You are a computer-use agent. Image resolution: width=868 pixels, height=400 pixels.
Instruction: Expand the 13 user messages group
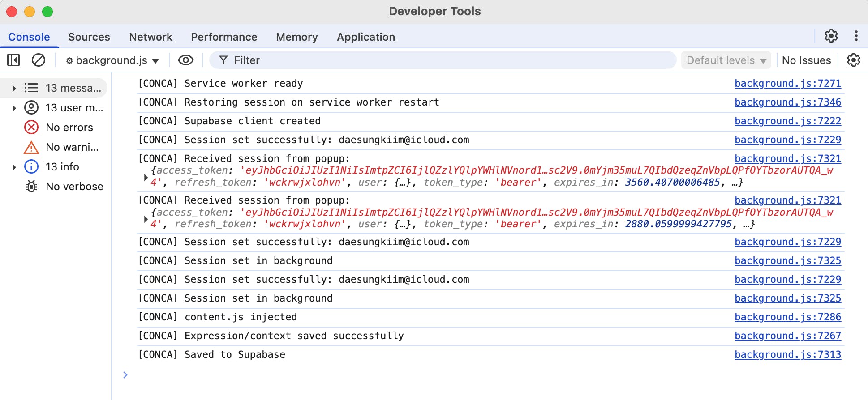tap(14, 108)
